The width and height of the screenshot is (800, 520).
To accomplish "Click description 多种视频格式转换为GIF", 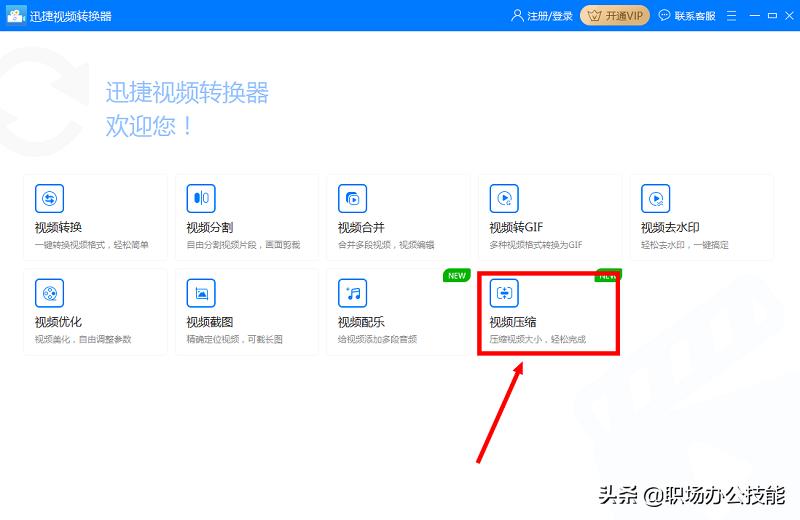I will 536,245.
